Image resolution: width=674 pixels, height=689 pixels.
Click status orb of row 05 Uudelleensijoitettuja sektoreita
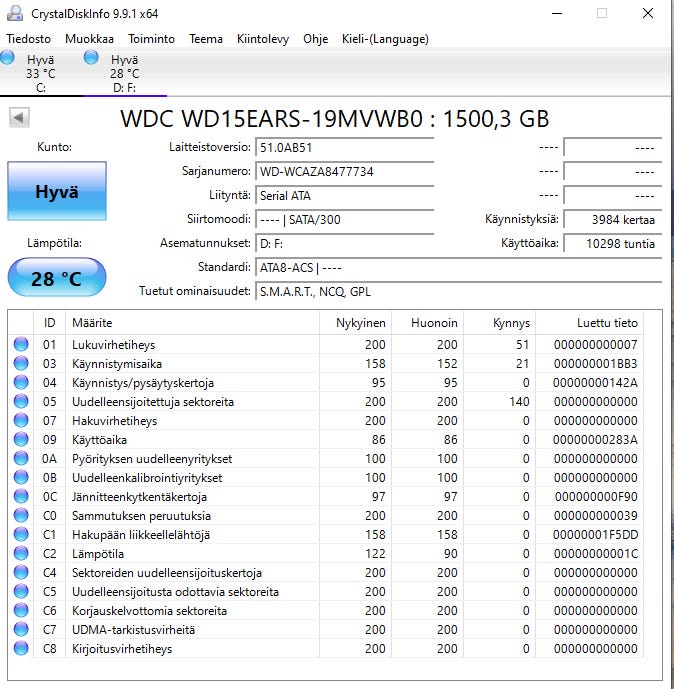[x=21, y=401]
